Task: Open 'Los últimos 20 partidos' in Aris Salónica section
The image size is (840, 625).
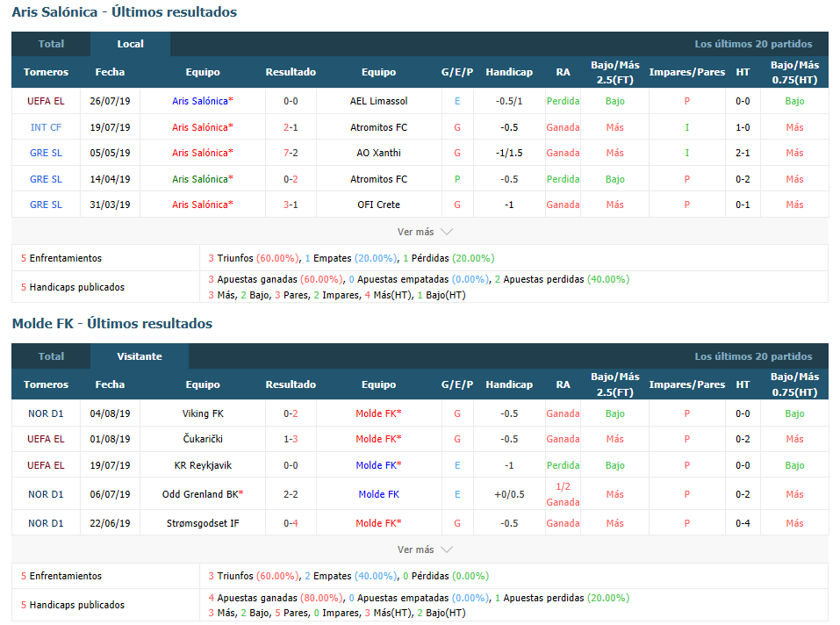Action: pyautogui.click(x=753, y=44)
